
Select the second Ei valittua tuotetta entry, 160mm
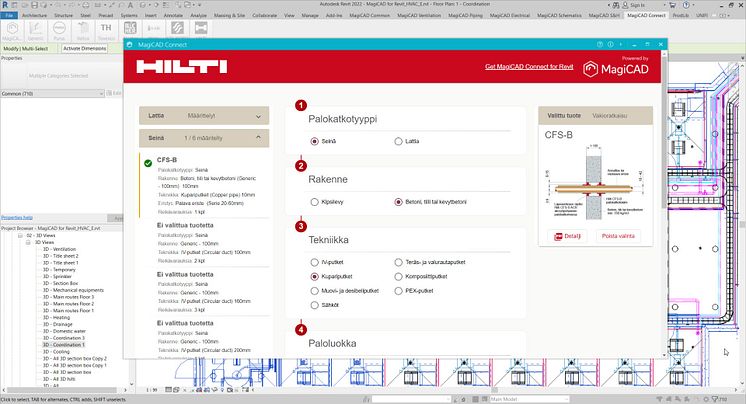pyautogui.click(x=205, y=291)
